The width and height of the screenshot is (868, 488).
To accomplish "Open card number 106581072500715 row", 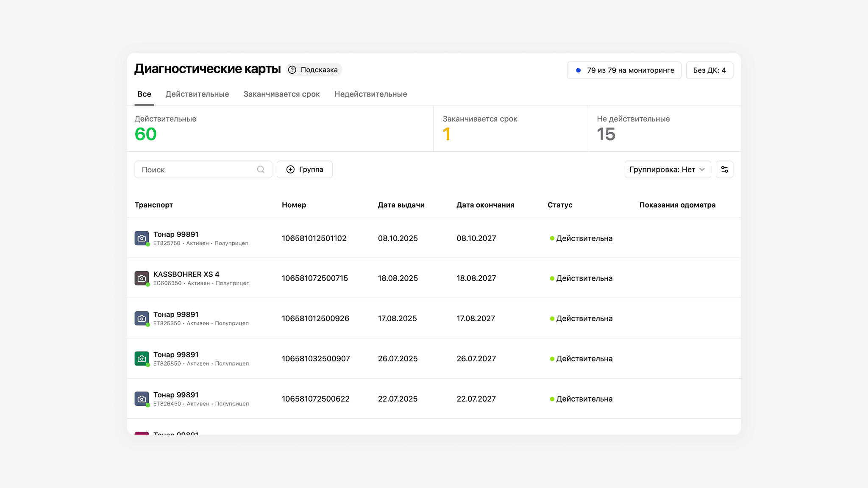I will point(314,278).
